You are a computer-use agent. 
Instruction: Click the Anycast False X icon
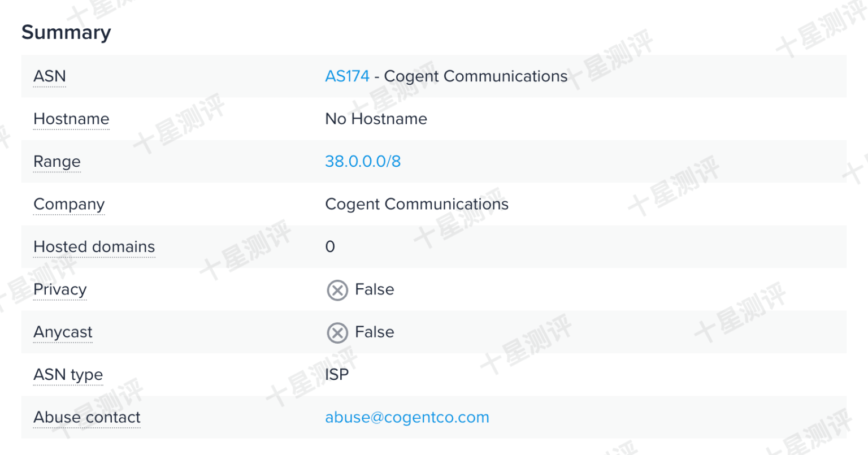(337, 333)
